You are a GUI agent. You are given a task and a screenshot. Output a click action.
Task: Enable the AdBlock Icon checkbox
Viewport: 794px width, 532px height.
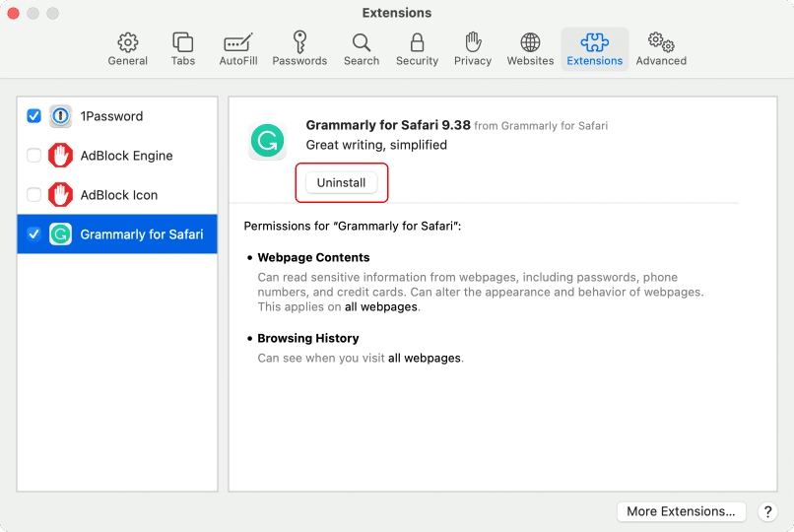(x=33, y=195)
